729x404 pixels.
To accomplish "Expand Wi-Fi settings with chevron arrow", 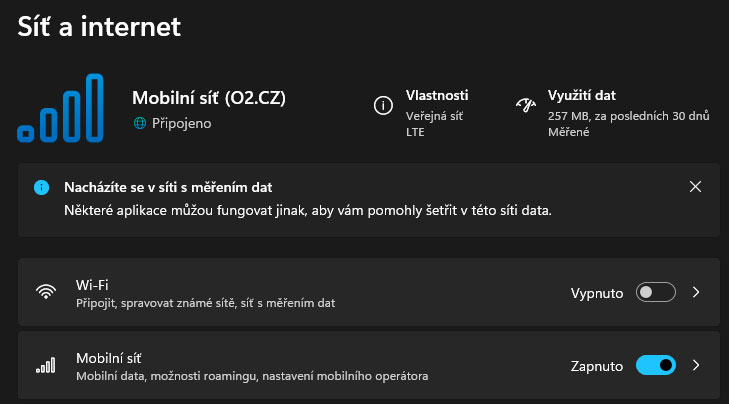I will 696,292.
